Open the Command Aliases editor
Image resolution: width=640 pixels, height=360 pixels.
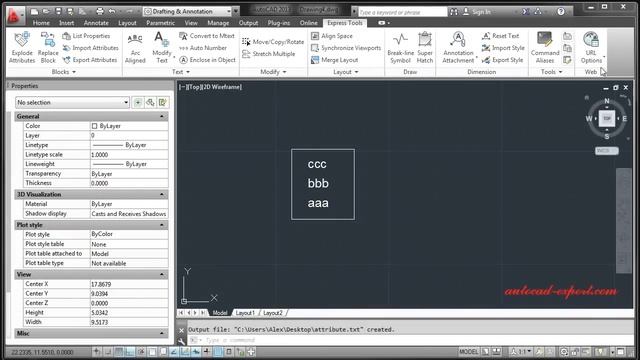545,47
